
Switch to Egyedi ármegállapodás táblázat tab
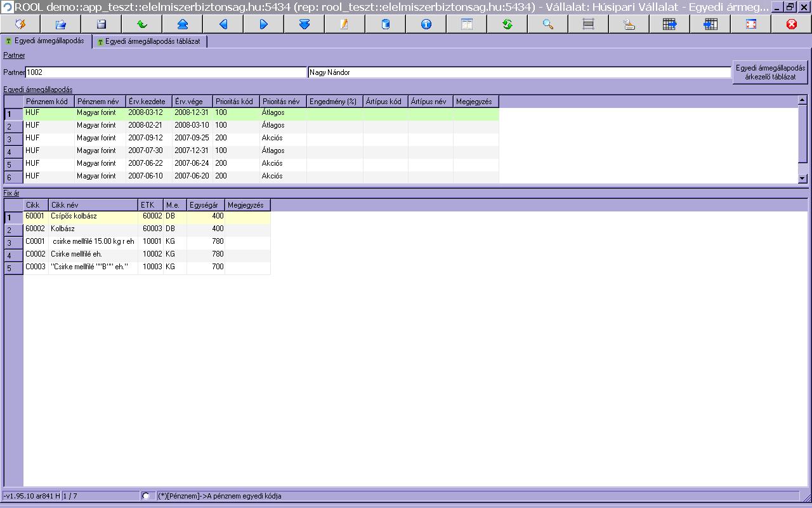(x=150, y=42)
